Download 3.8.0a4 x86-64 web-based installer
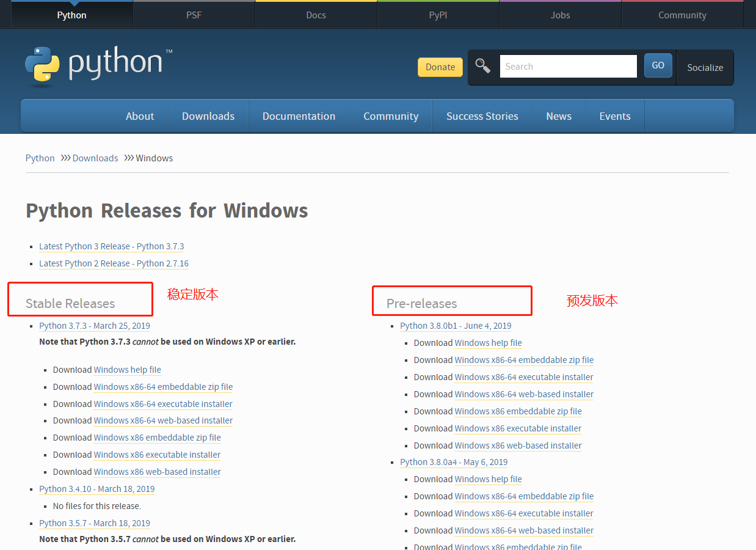 pos(524,530)
